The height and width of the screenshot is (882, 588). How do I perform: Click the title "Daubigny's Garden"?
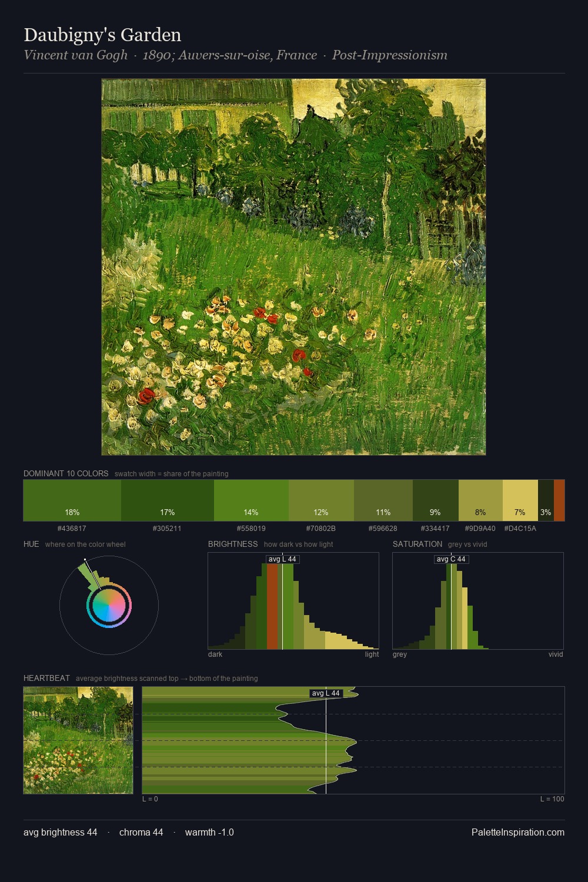102,35
